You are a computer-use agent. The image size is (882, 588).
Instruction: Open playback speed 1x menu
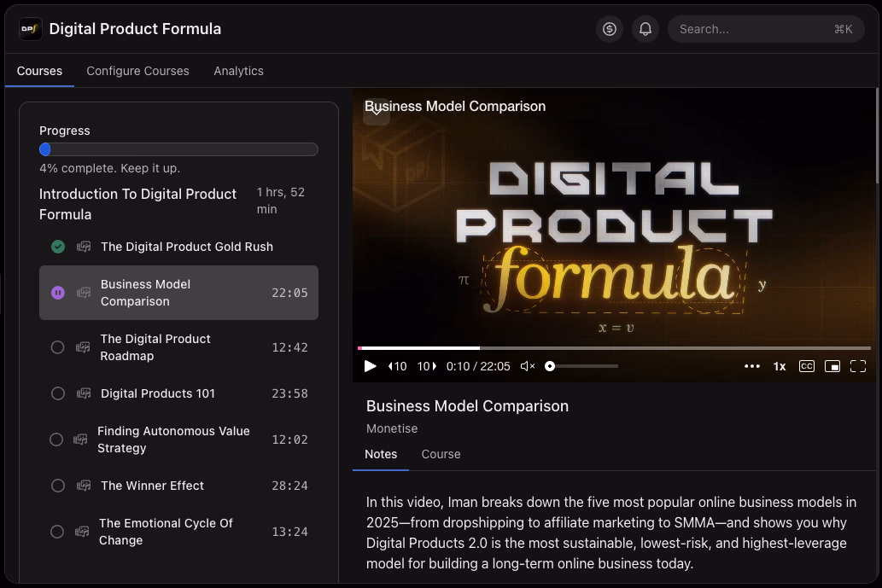tap(780, 366)
